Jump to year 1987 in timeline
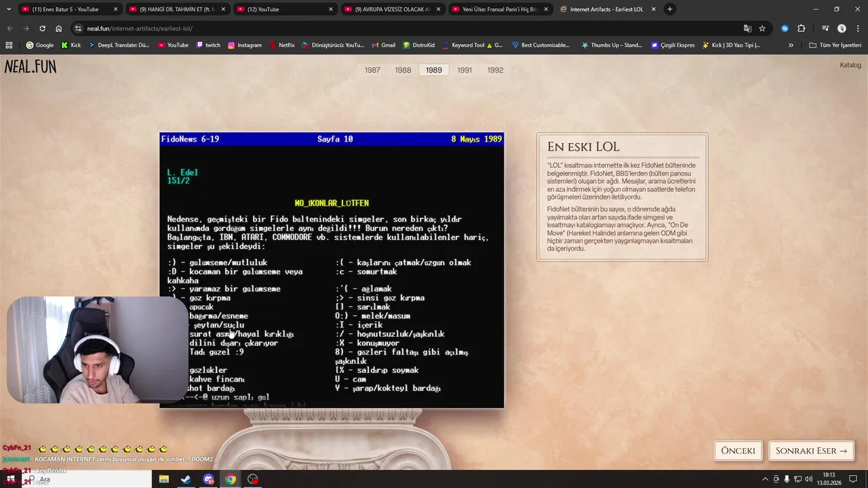Image resolution: width=868 pixels, height=488 pixels. point(372,70)
